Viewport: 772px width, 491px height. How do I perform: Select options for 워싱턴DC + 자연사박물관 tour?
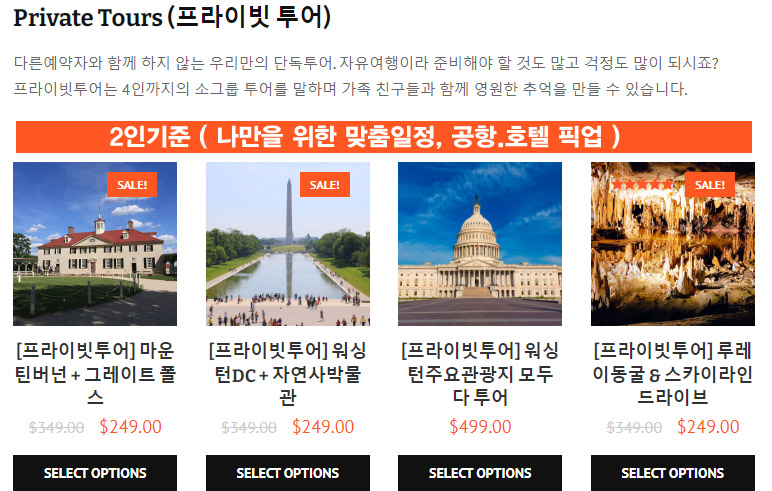pos(288,473)
